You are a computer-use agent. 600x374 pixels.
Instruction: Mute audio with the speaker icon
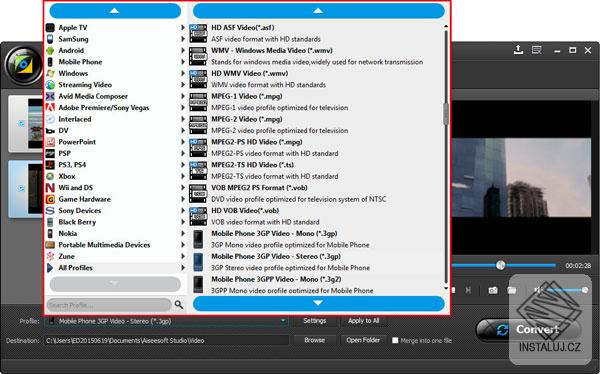coord(538,291)
